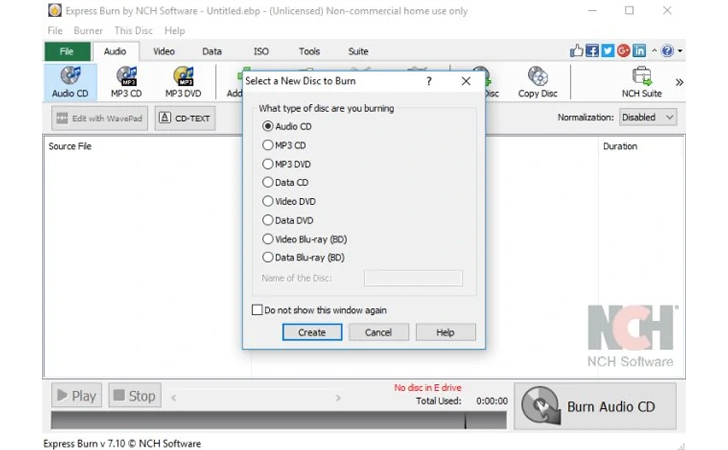The height and width of the screenshot is (450, 728).
Task: Close the Select a New Disc dialog
Action: click(466, 81)
